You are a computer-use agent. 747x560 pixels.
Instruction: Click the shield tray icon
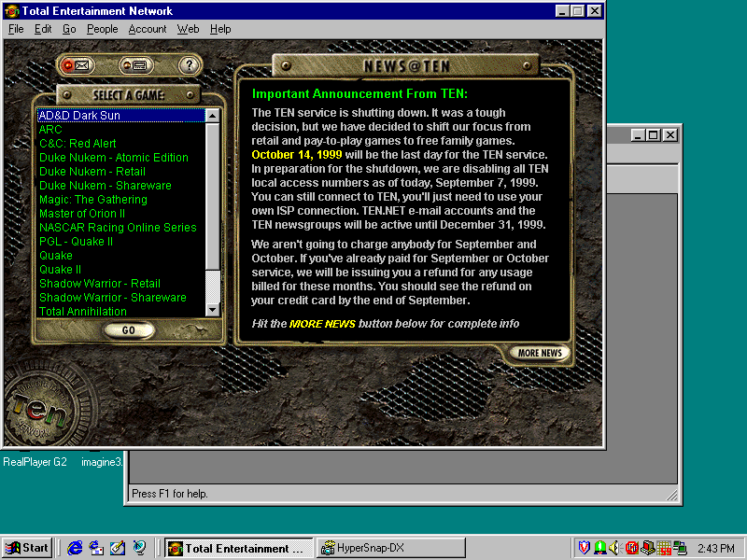point(585,548)
